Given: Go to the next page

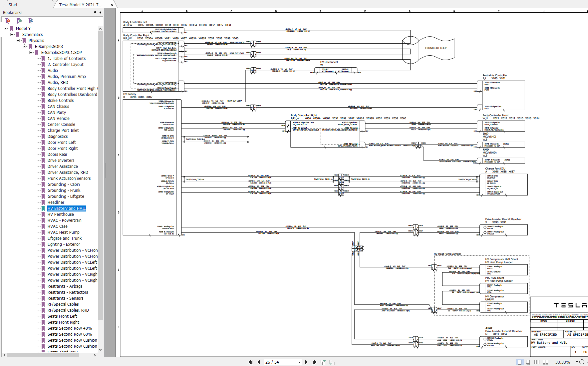Looking at the screenshot, I should point(306,362).
